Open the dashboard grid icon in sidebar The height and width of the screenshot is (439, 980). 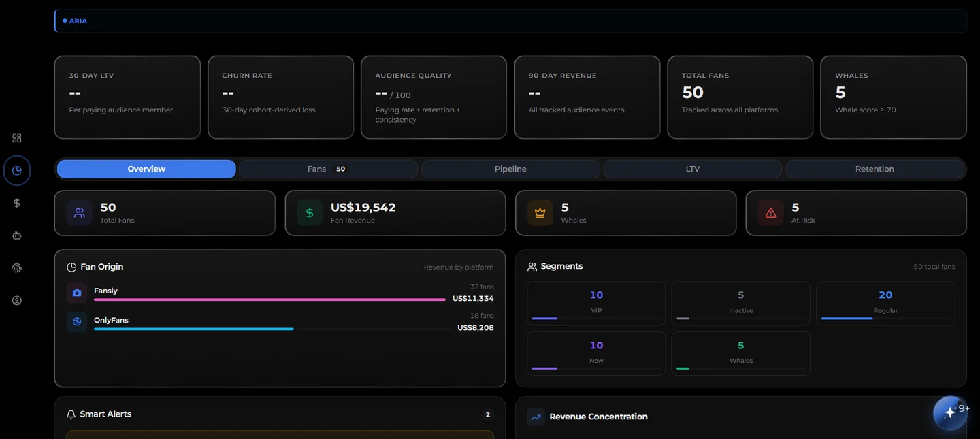pyautogui.click(x=17, y=138)
